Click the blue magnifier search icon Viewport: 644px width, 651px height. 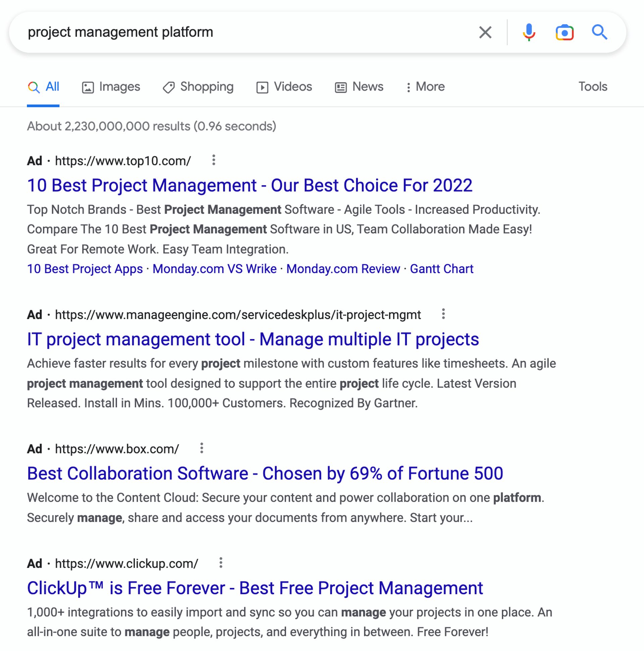(599, 32)
